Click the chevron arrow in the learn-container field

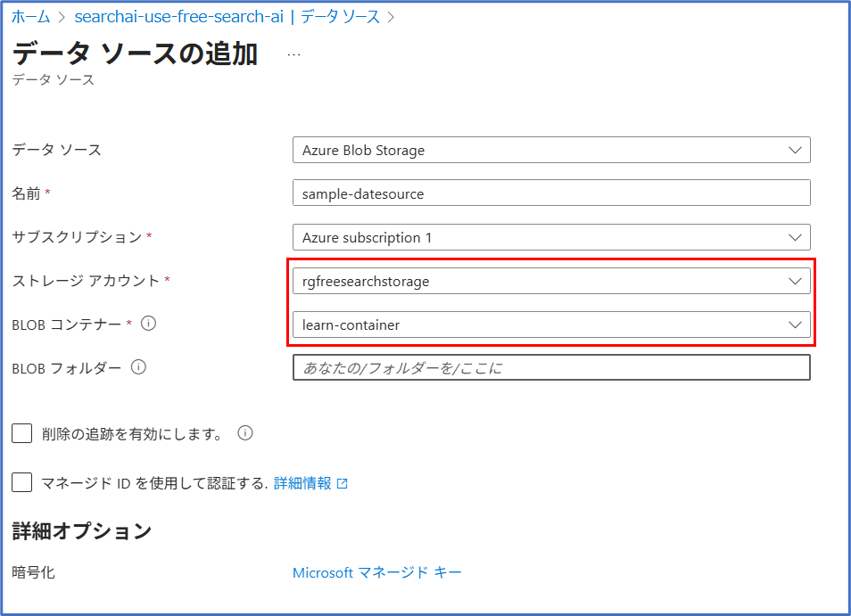(796, 324)
